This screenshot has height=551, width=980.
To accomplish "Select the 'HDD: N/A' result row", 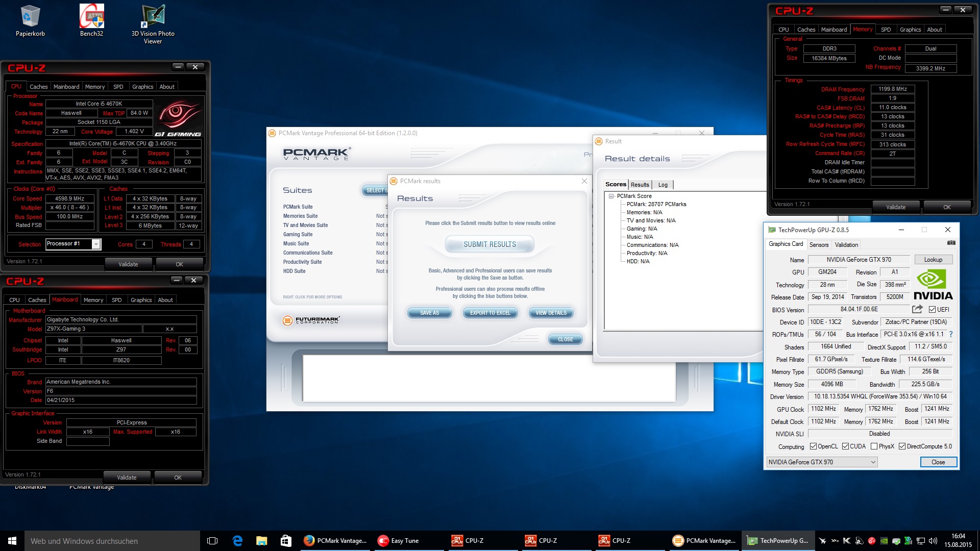I will (x=638, y=261).
